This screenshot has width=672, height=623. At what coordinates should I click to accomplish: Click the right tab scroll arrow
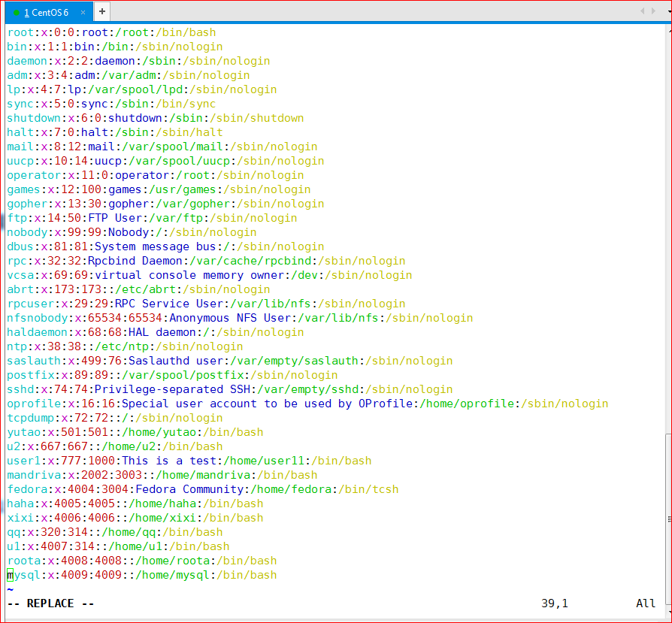(x=653, y=11)
